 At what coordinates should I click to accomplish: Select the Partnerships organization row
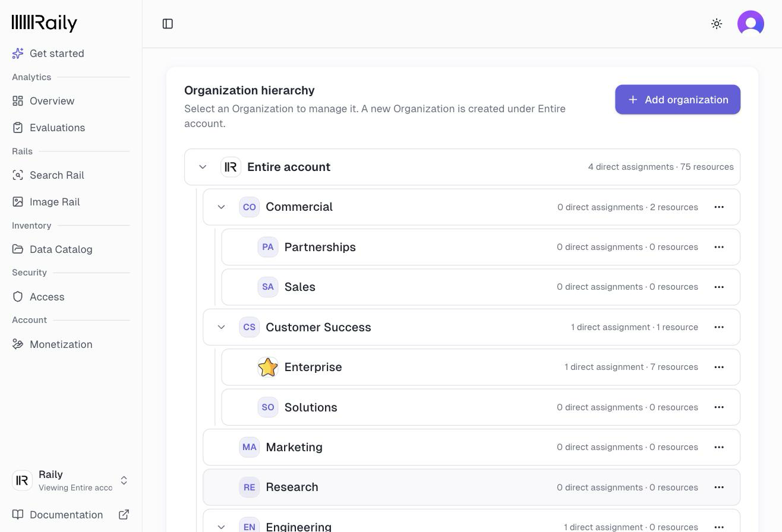tap(481, 247)
